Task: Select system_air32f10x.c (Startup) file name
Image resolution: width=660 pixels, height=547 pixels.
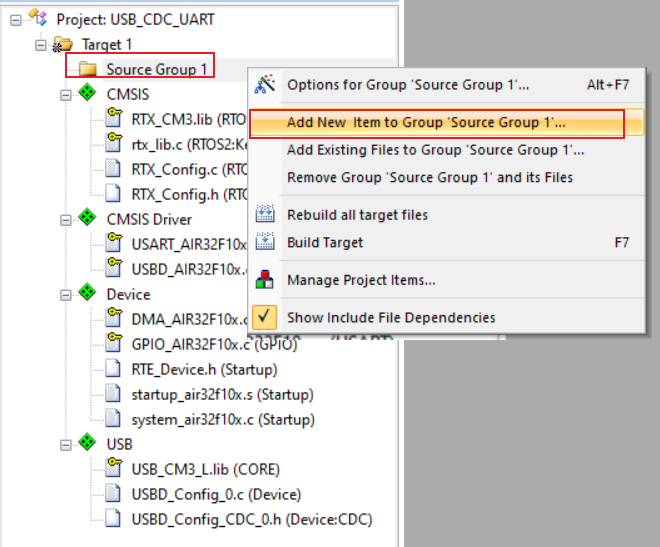Action: point(223,420)
